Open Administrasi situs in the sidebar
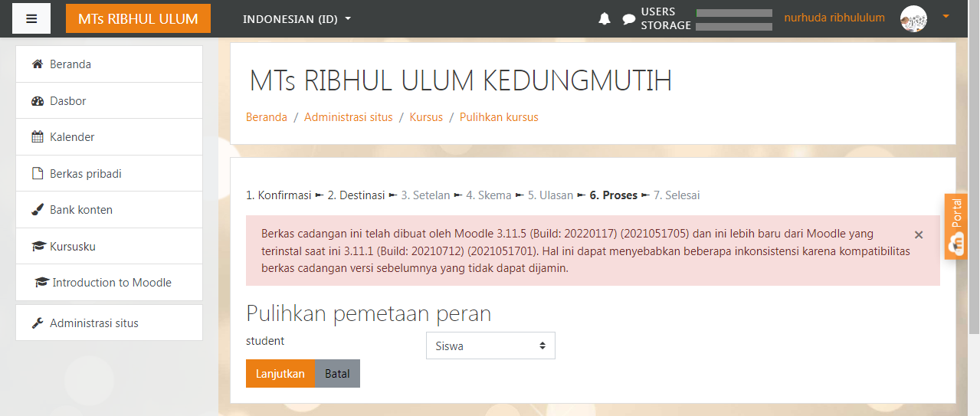 109,323
